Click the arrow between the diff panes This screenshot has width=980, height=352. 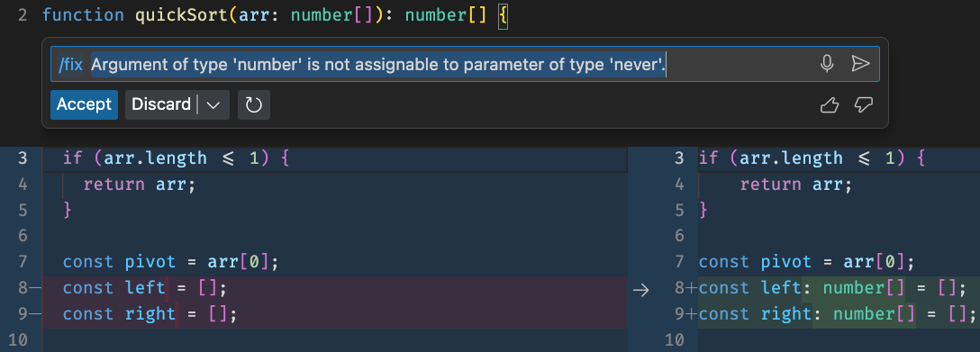[x=641, y=290]
